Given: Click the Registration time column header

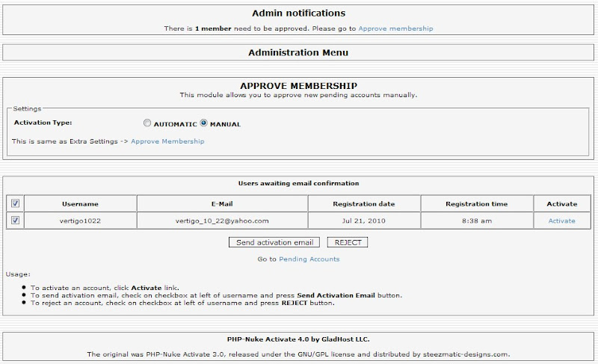Looking at the screenshot, I should 477,204.
